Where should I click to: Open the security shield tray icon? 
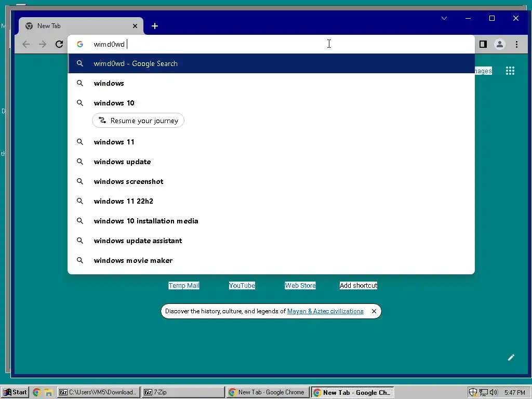click(473, 393)
